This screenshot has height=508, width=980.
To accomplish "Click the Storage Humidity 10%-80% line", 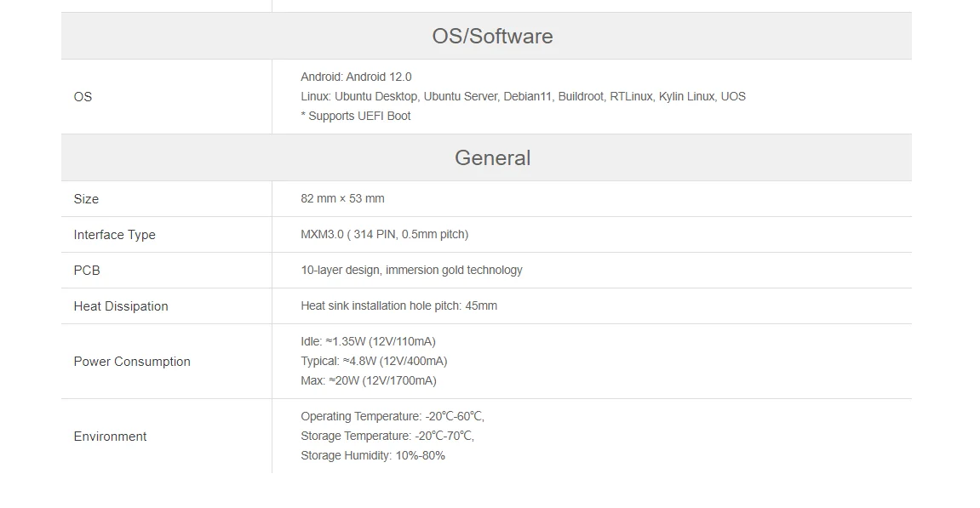I will point(372,455).
